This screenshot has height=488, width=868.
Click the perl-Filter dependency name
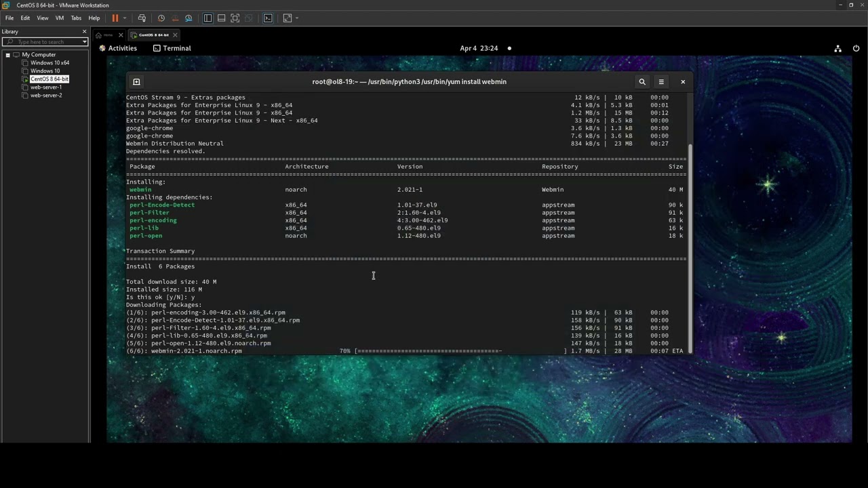pos(149,213)
